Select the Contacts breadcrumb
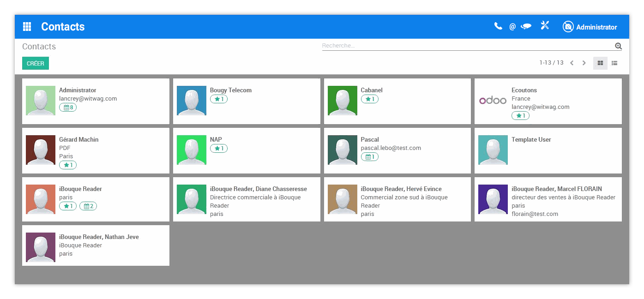Image resolution: width=644 pixels, height=299 pixels. point(39,46)
